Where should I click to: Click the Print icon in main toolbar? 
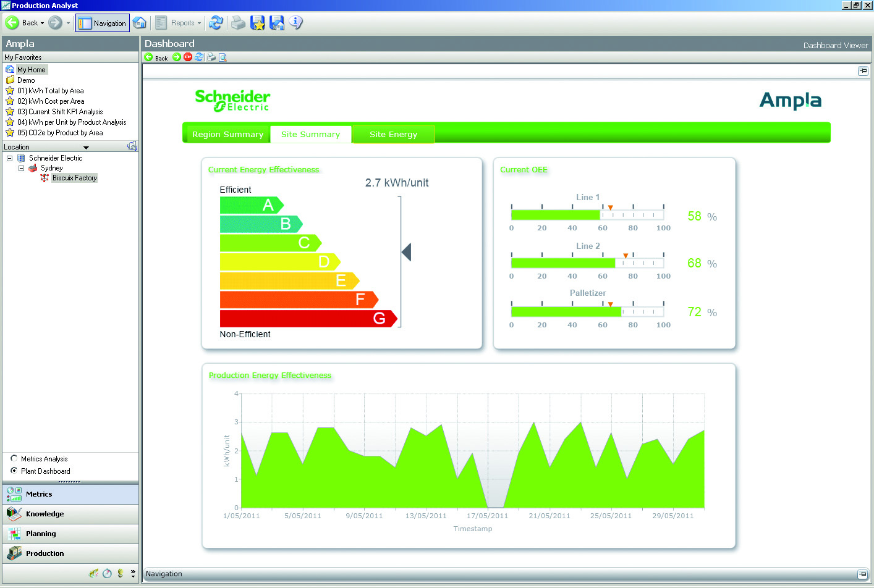click(x=238, y=23)
